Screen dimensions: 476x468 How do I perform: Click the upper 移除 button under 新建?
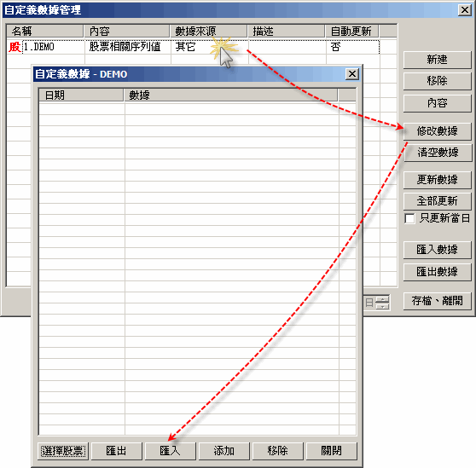(437, 81)
